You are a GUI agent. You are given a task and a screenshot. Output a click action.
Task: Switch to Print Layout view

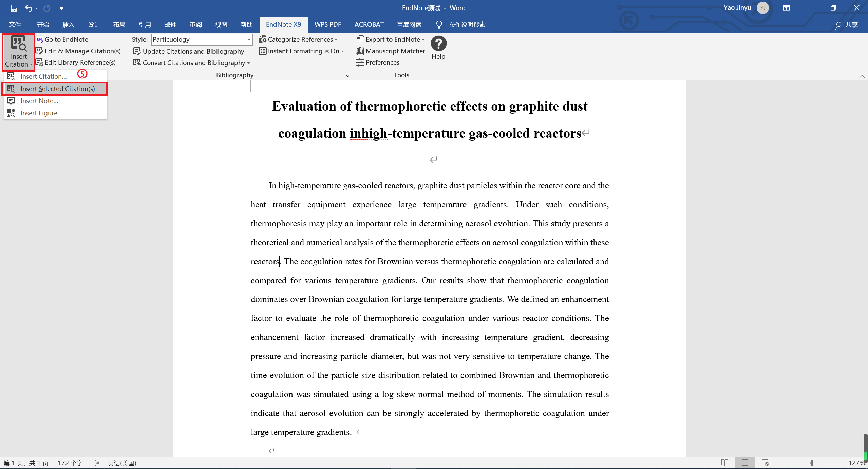pyautogui.click(x=745, y=463)
